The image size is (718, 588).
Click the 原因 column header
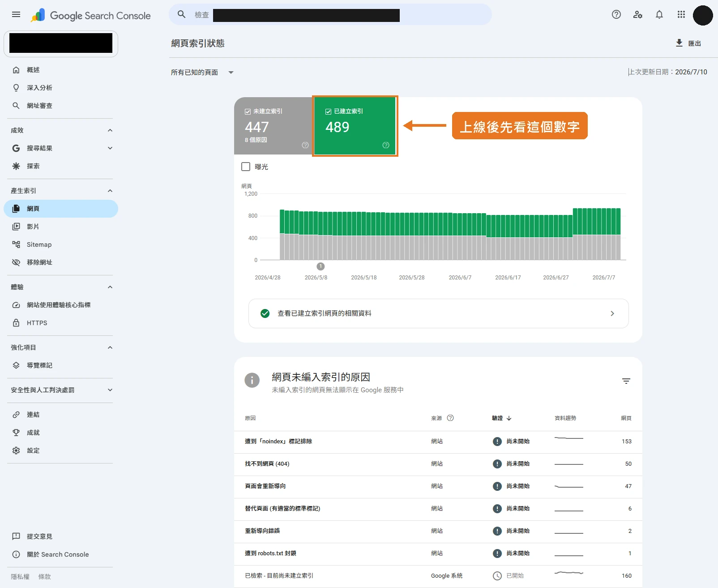(250, 418)
